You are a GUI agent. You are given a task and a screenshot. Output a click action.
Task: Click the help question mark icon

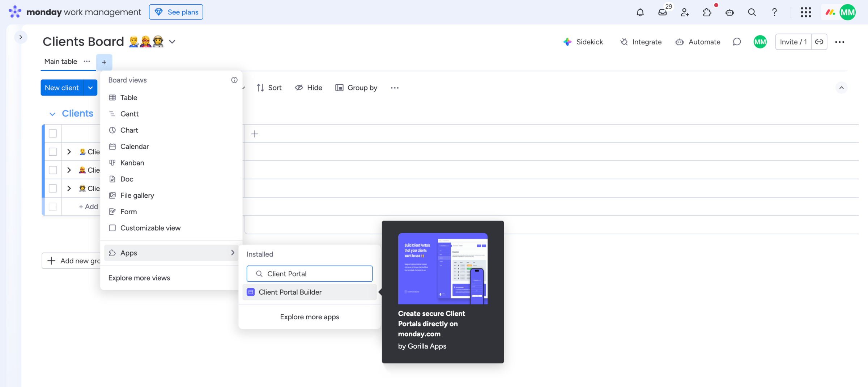pos(774,12)
